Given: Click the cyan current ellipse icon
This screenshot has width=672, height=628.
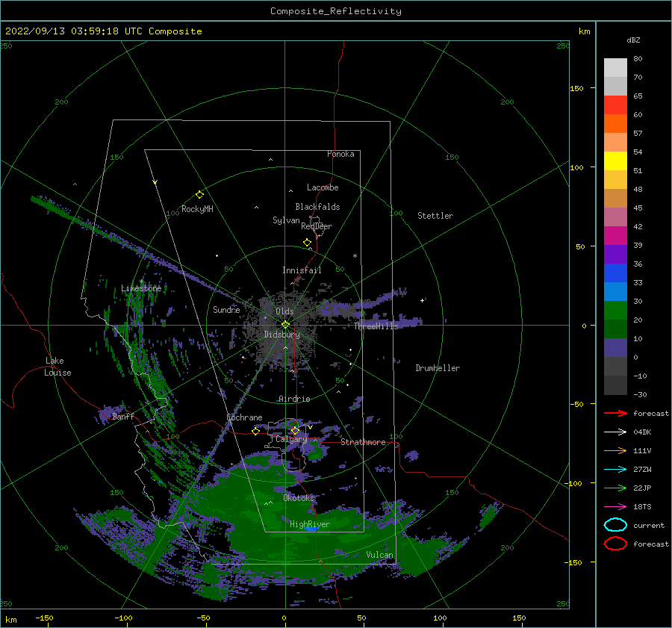Looking at the screenshot, I should click(615, 525).
